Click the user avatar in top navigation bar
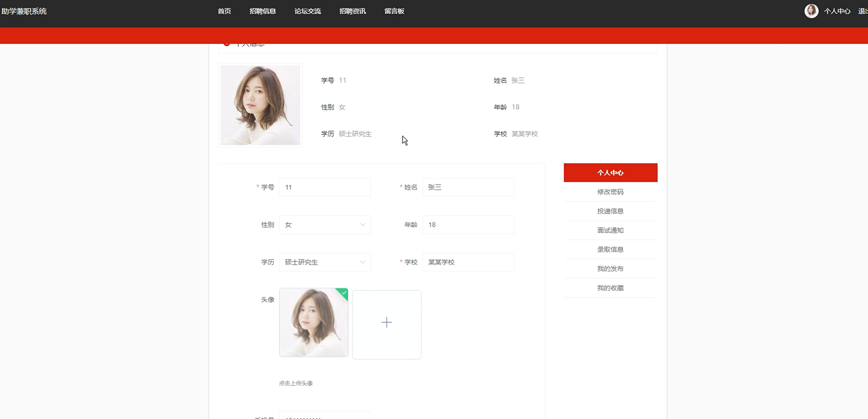 point(811,11)
